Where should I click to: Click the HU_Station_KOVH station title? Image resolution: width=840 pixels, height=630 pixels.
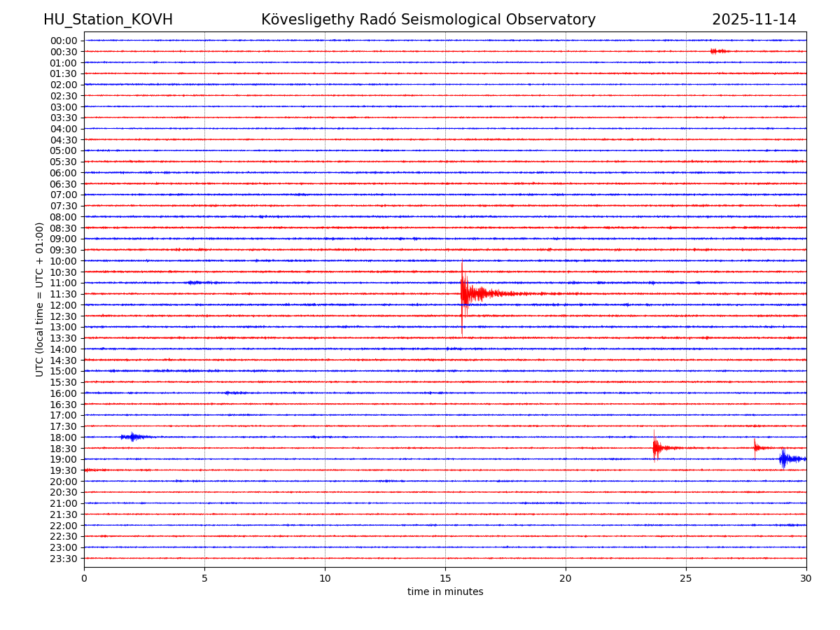click(x=108, y=20)
